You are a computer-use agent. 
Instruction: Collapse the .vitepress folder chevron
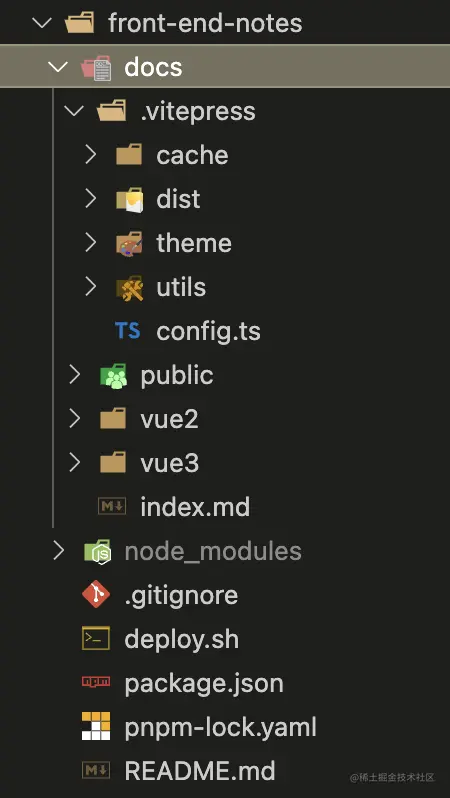[x=74, y=111]
